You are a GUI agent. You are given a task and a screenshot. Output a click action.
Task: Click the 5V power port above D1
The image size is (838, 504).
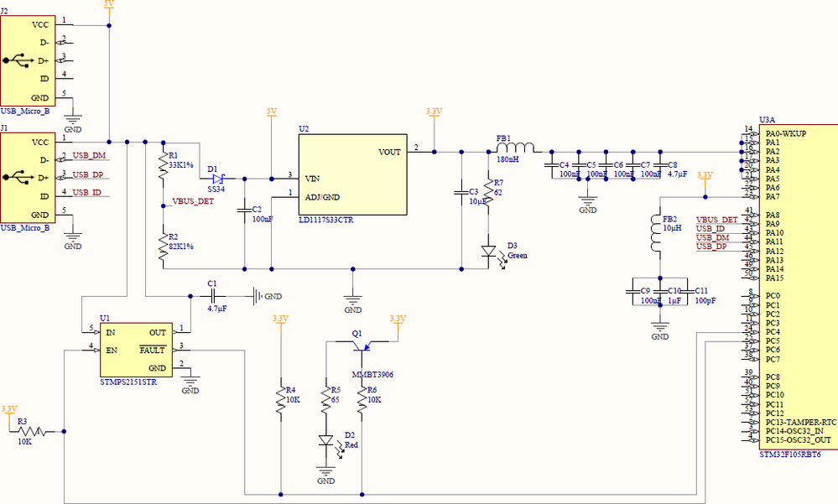272,114
